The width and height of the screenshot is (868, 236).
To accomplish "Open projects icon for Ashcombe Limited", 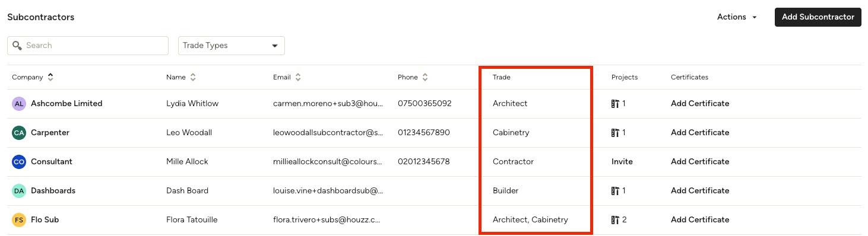I will click(615, 104).
